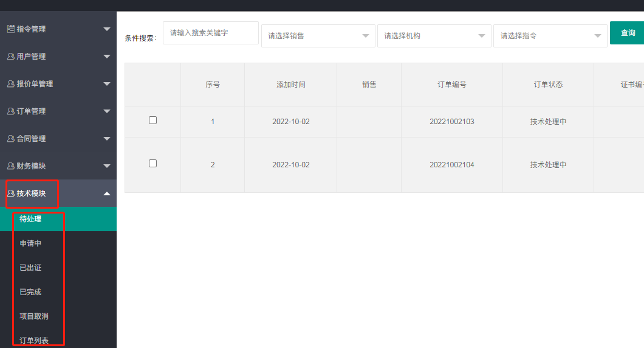Screen dimensions: 644x348
Task: Click the 指令管理 sidebar icon
Action: pyautogui.click(x=10, y=29)
